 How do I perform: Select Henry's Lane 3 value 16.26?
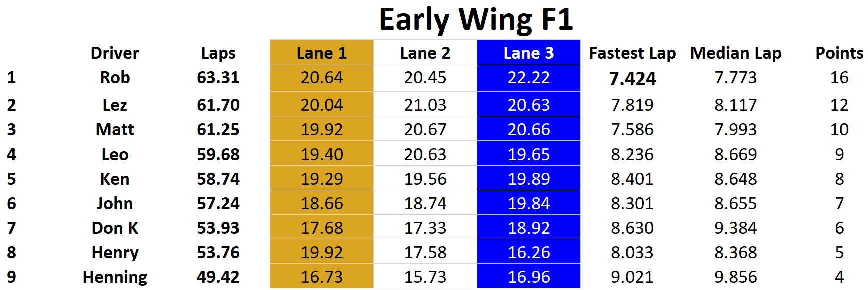pyautogui.click(x=529, y=253)
